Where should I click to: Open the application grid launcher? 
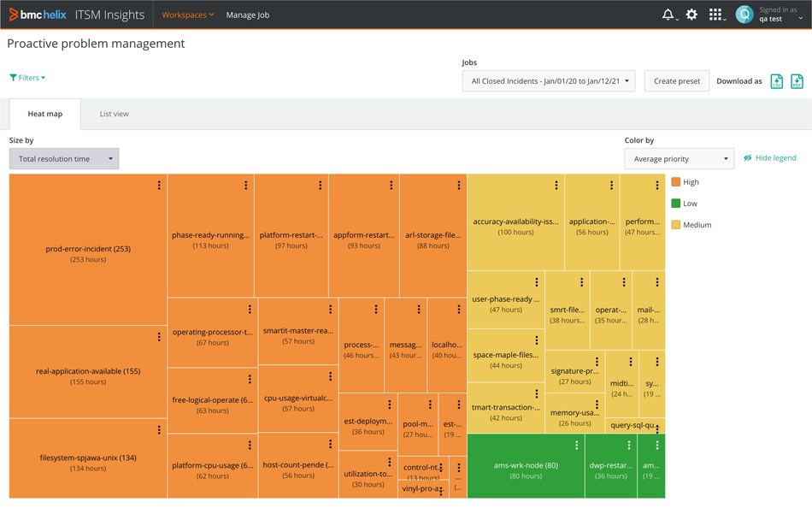pos(716,14)
